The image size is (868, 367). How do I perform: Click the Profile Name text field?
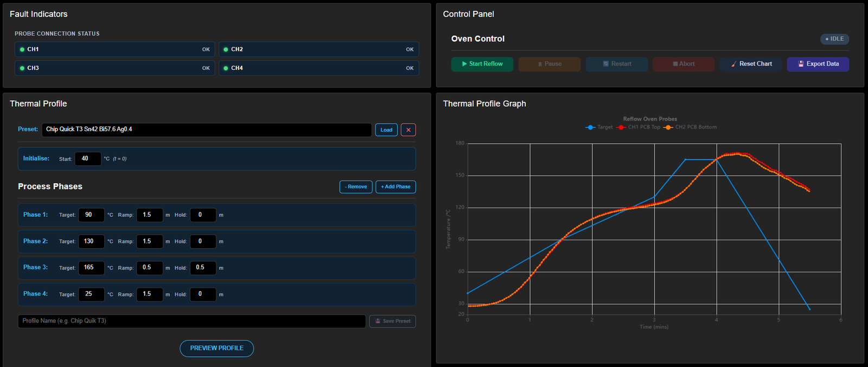192,321
